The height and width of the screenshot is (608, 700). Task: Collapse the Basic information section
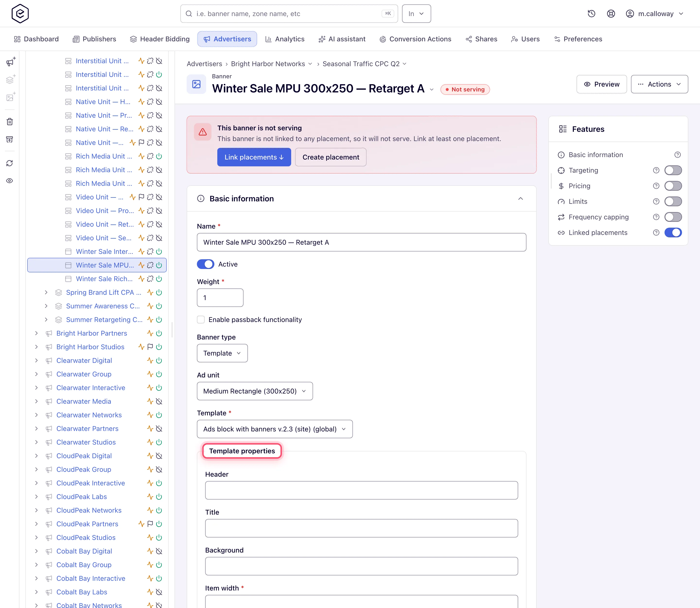(521, 199)
